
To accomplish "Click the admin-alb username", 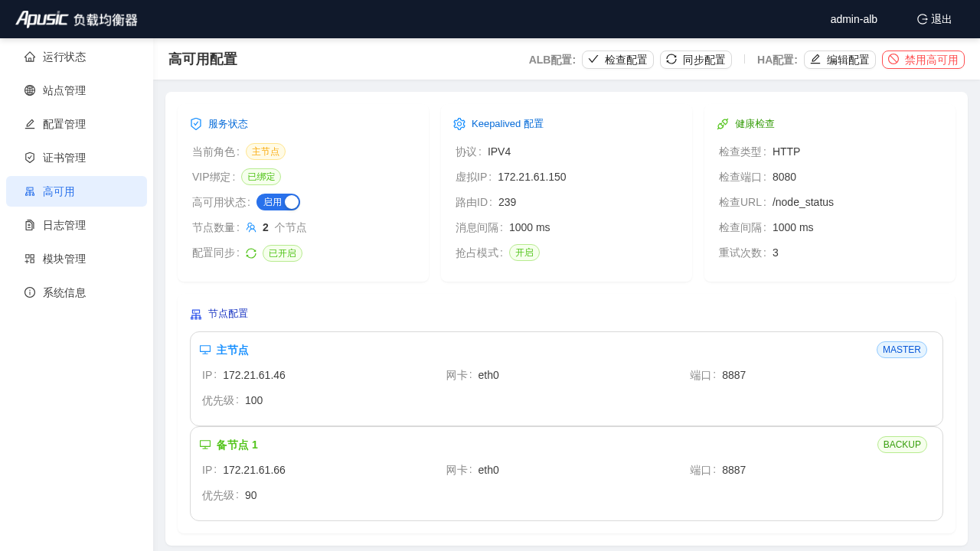I will coord(854,19).
